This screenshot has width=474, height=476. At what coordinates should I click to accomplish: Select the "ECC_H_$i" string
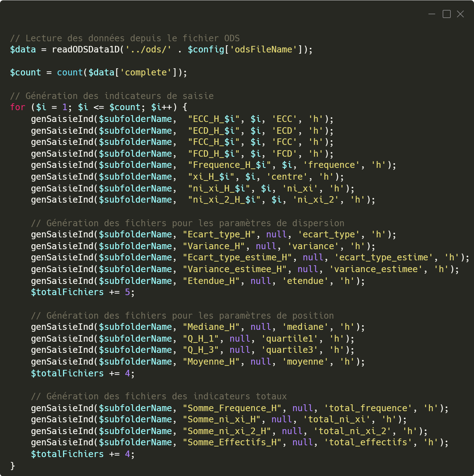click(x=214, y=119)
